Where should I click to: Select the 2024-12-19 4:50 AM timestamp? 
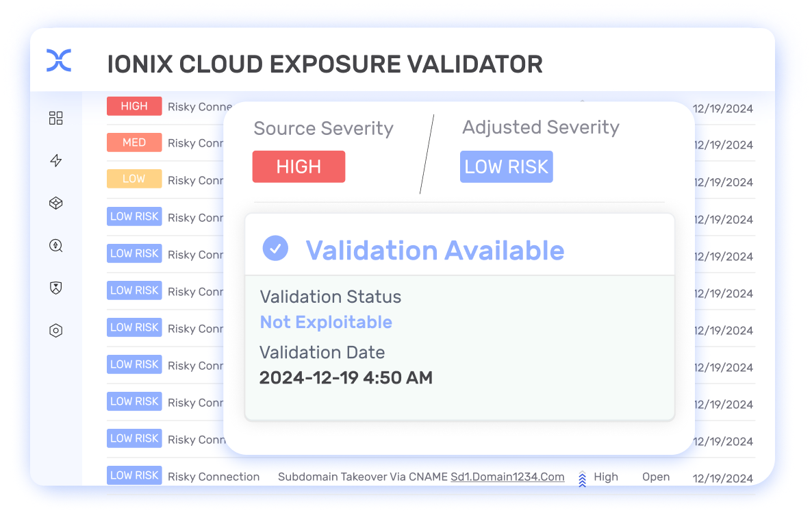[346, 378]
